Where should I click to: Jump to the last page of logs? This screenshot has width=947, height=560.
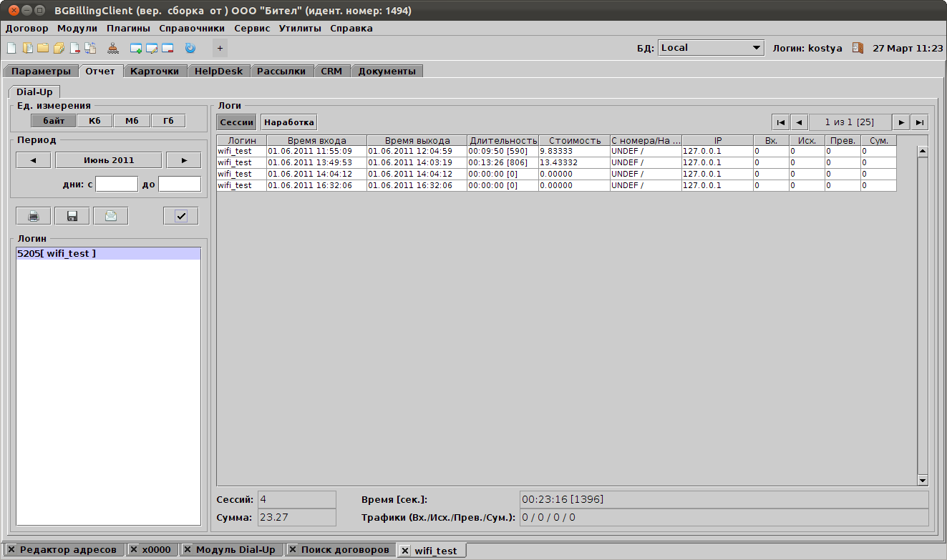tap(921, 122)
